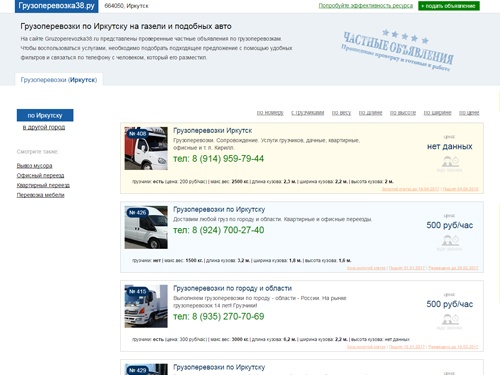
Task: Open listing № 429 title 'Грузоперевозки по Иркутску'
Action: point(219,367)
